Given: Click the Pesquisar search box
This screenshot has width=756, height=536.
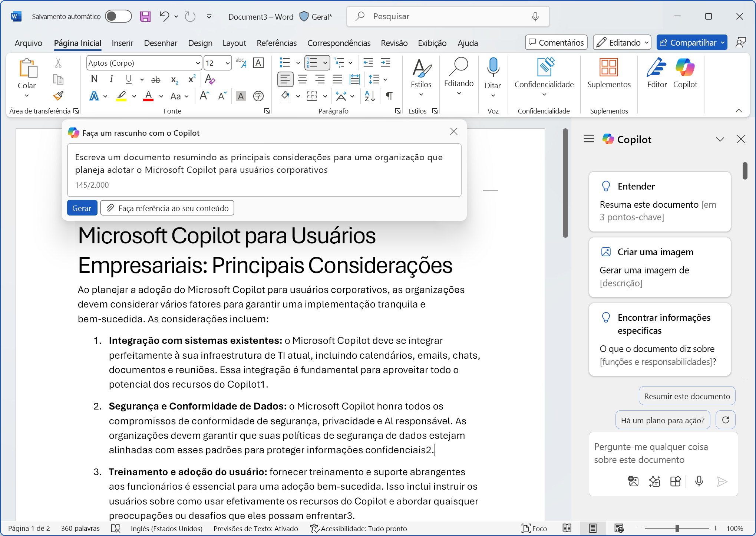Looking at the screenshot, I should pos(448,16).
